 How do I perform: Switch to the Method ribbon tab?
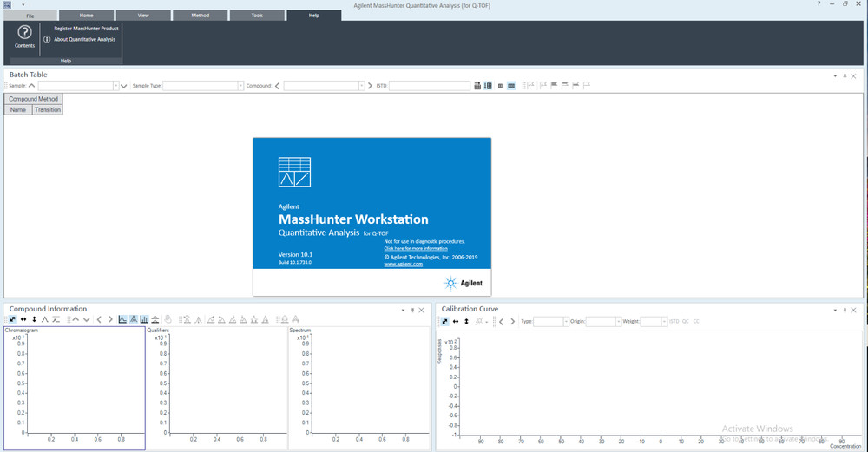[x=201, y=16]
